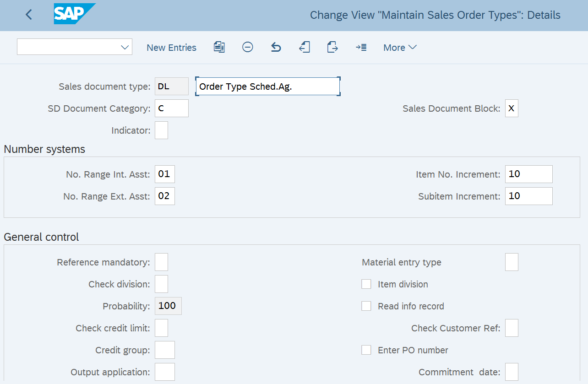The width and height of the screenshot is (588, 384).
Task: Click the Commitment date field
Action: [x=512, y=372]
